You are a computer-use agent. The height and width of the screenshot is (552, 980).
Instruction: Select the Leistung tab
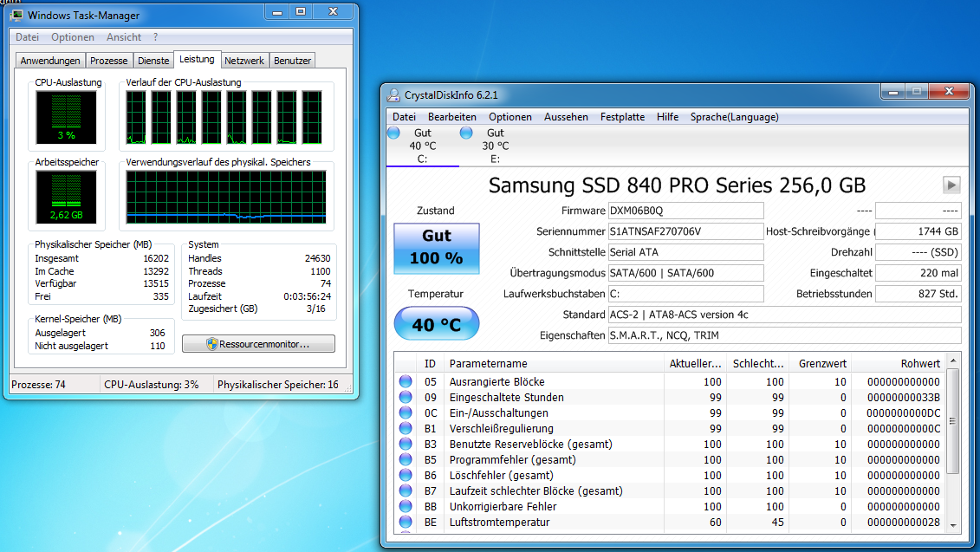[x=197, y=60]
